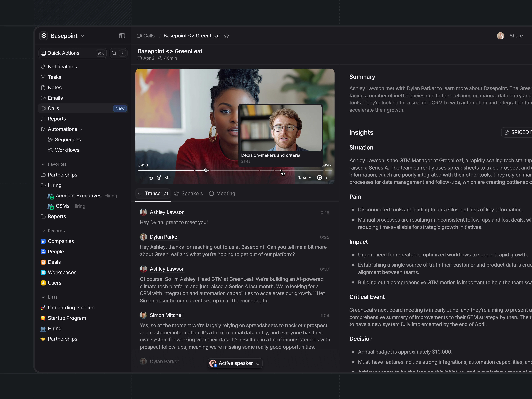Image resolution: width=532 pixels, height=399 pixels.
Task: Open the Basepoint workspace switcher chevron
Action: point(83,36)
